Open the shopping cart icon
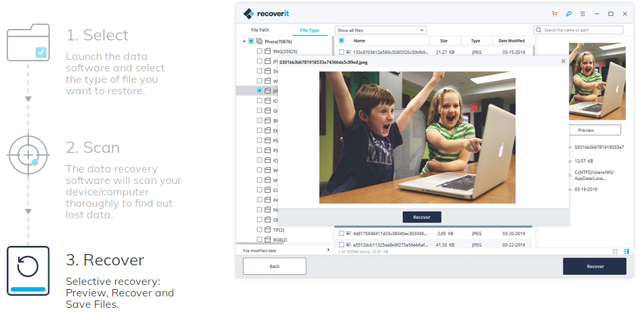This screenshot has height=320, width=644. click(x=554, y=13)
